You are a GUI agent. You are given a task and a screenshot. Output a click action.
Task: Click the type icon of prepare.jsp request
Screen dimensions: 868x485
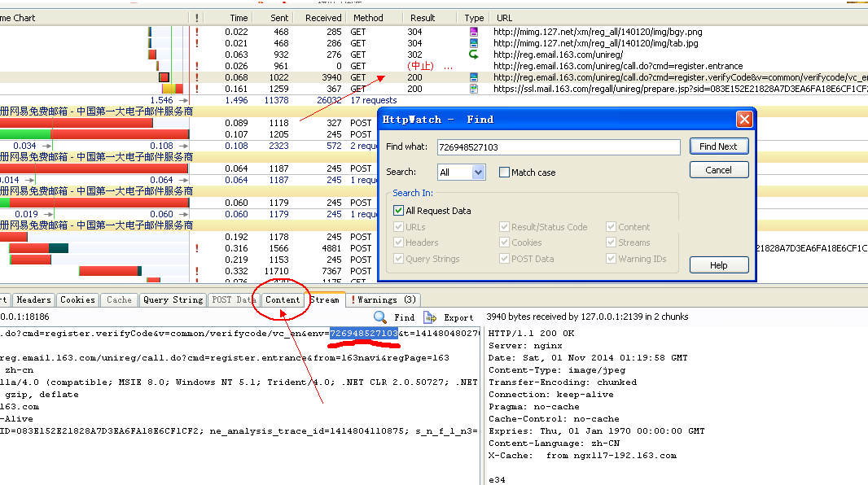[x=474, y=89]
